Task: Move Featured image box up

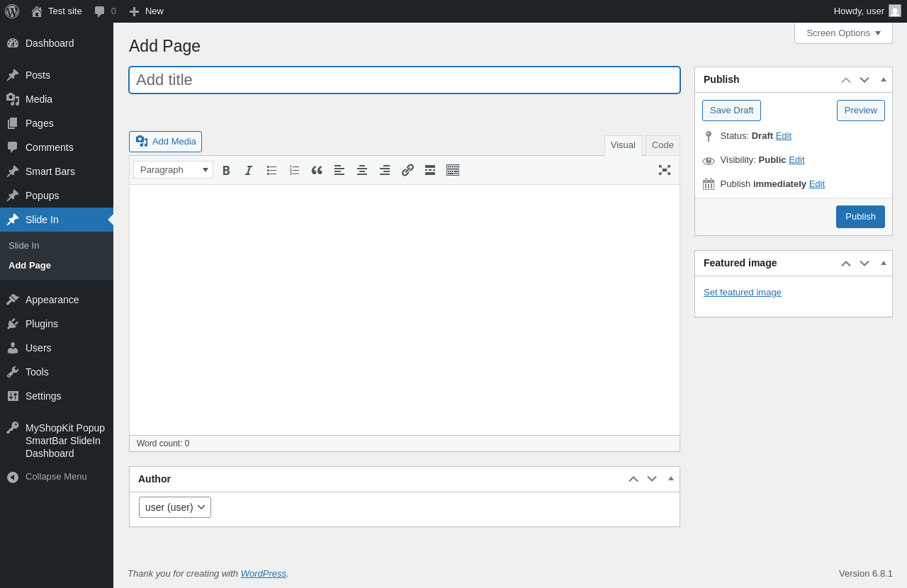Action: (846, 264)
